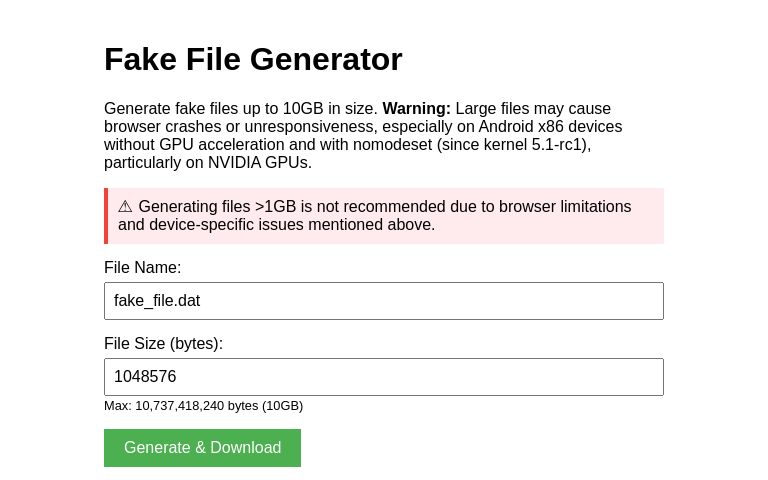The image size is (768, 480).
Task: Focus the File Name input field
Action: click(x=383, y=301)
